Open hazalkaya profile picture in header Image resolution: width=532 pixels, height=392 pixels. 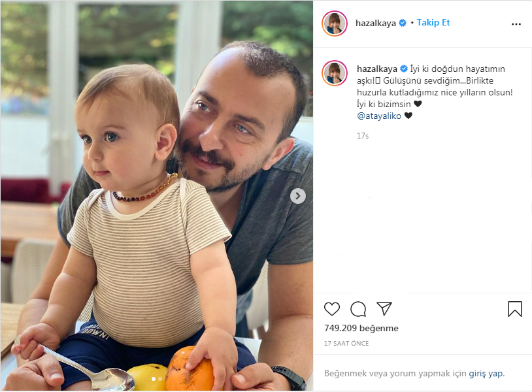point(335,24)
